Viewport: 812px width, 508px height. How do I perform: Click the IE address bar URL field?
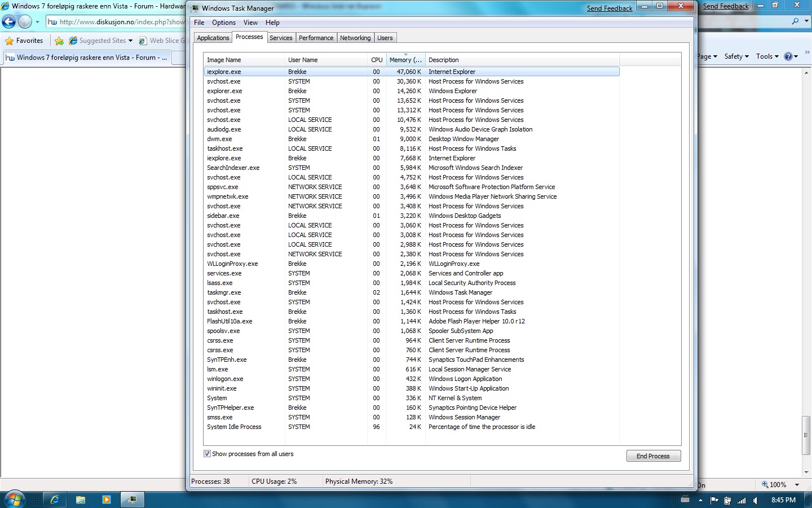click(x=116, y=22)
